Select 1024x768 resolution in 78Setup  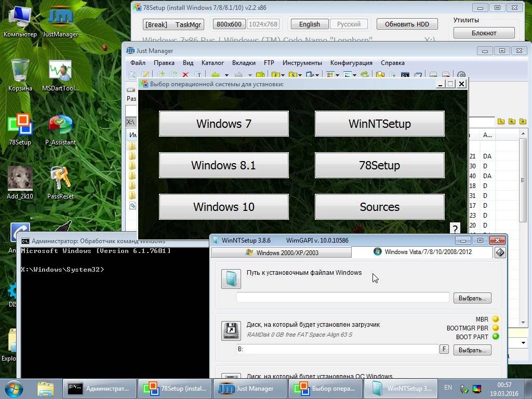(263, 24)
